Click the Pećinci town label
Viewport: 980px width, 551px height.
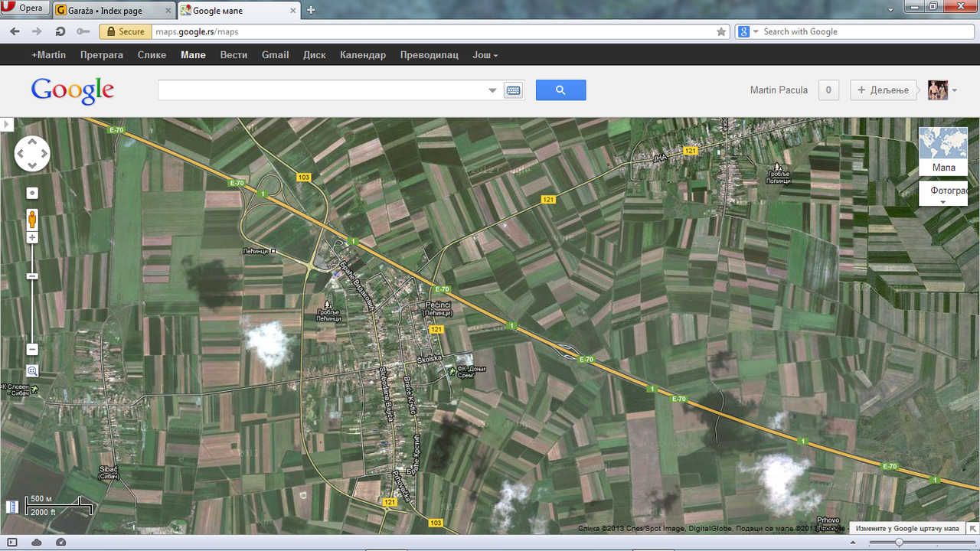click(x=438, y=305)
